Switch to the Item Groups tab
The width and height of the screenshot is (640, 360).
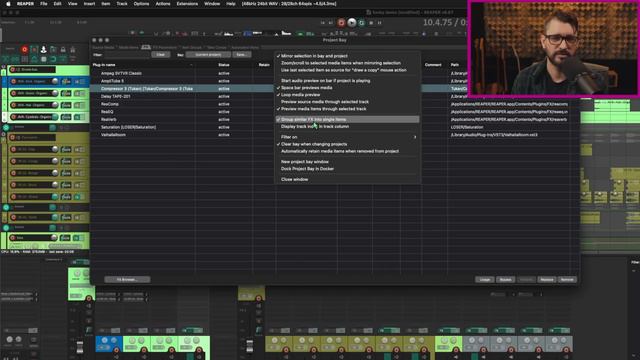[x=192, y=47]
